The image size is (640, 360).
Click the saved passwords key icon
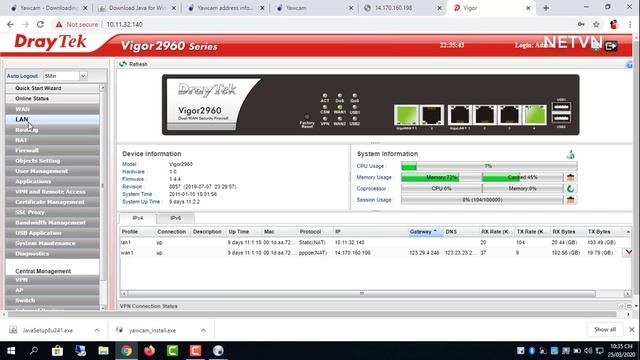coord(581,24)
